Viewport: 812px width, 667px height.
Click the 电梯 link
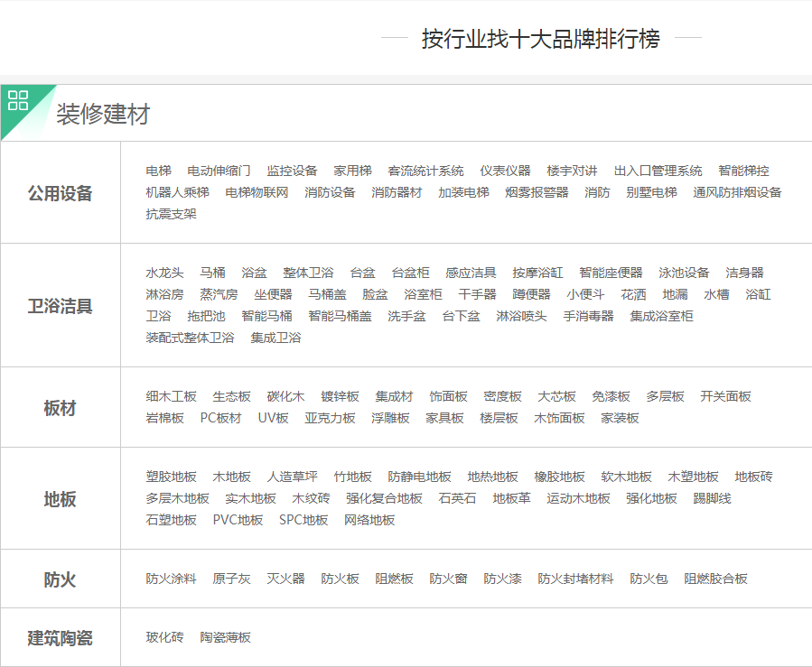(x=158, y=171)
